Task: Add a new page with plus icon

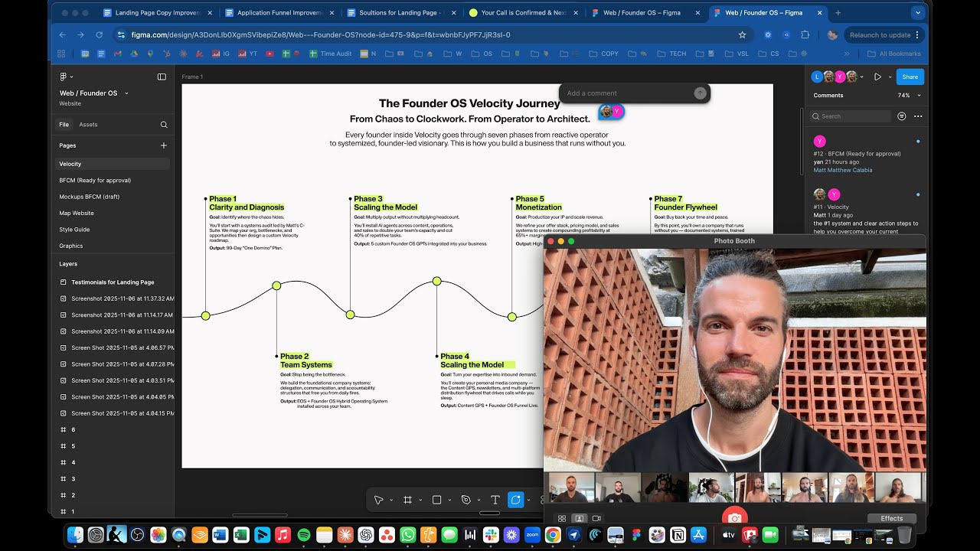Action: click(x=163, y=145)
